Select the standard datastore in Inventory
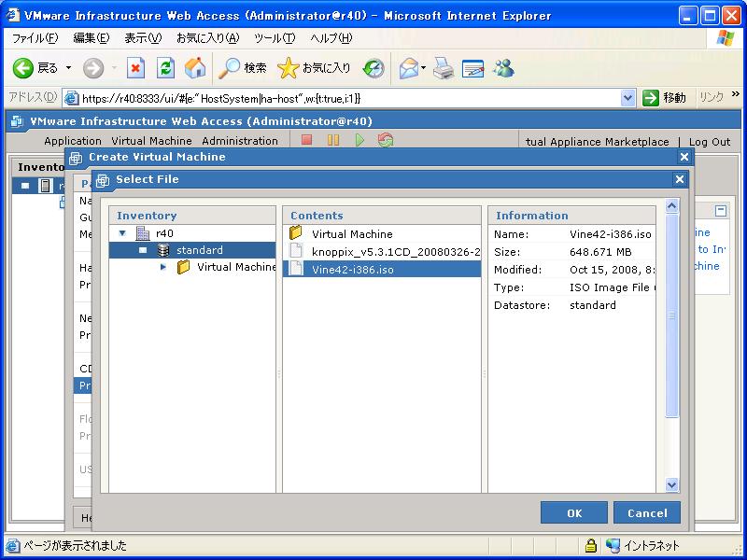This screenshot has width=747, height=560. click(x=192, y=250)
